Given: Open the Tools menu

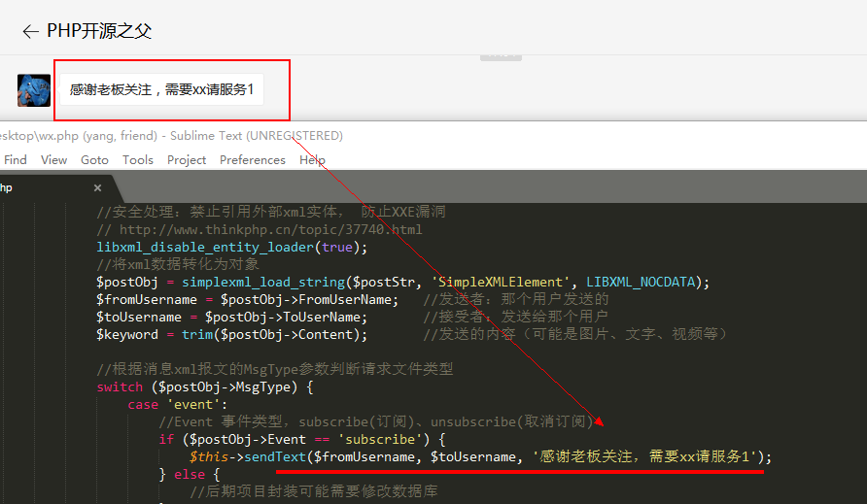Looking at the screenshot, I should click(137, 159).
